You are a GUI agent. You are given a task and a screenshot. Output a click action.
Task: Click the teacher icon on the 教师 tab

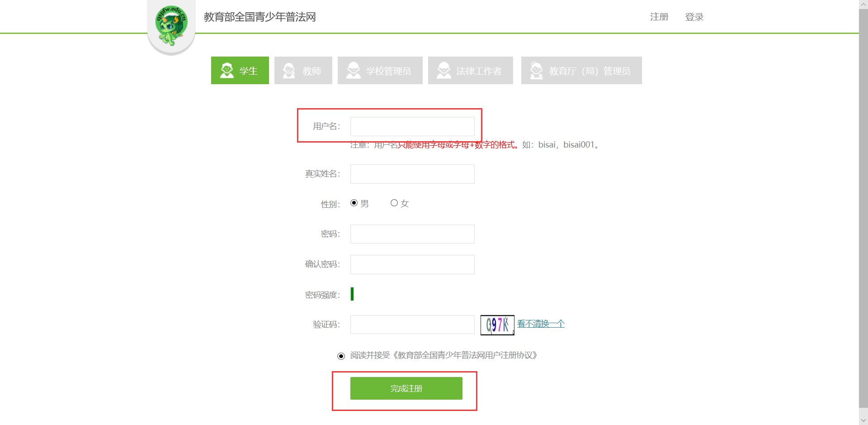coord(288,70)
